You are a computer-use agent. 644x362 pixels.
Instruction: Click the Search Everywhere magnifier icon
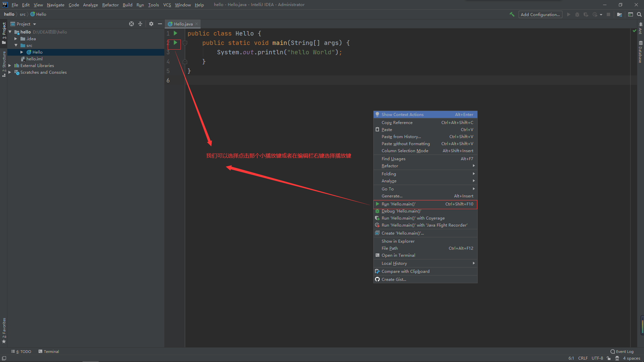tap(639, 14)
